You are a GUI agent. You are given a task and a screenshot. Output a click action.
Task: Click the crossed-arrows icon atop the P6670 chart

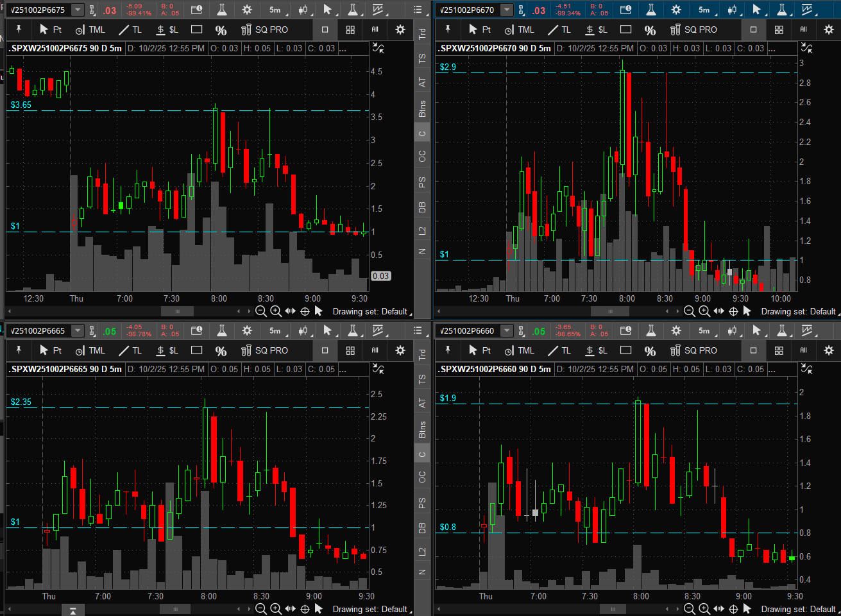tap(808, 48)
